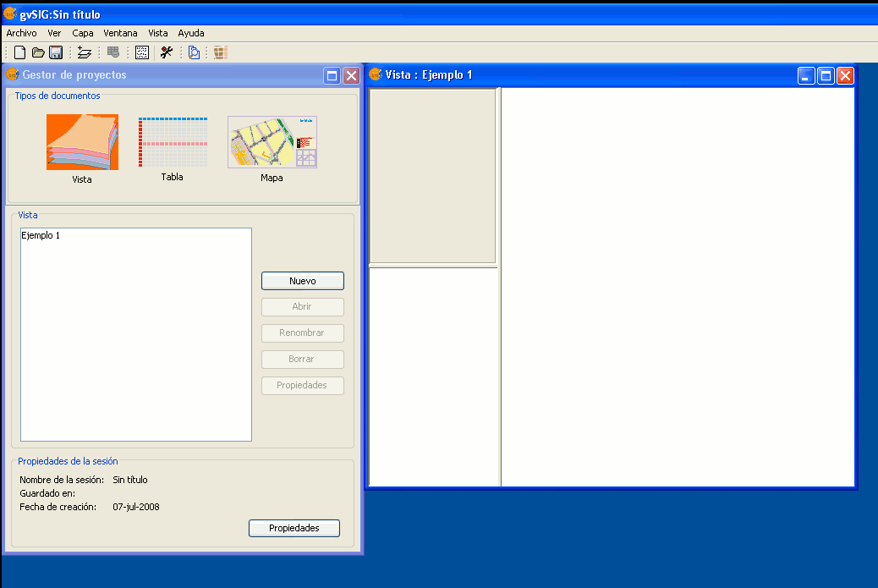Click the grayed table toolbar icon
878x588 pixels.
coord(113,52)
